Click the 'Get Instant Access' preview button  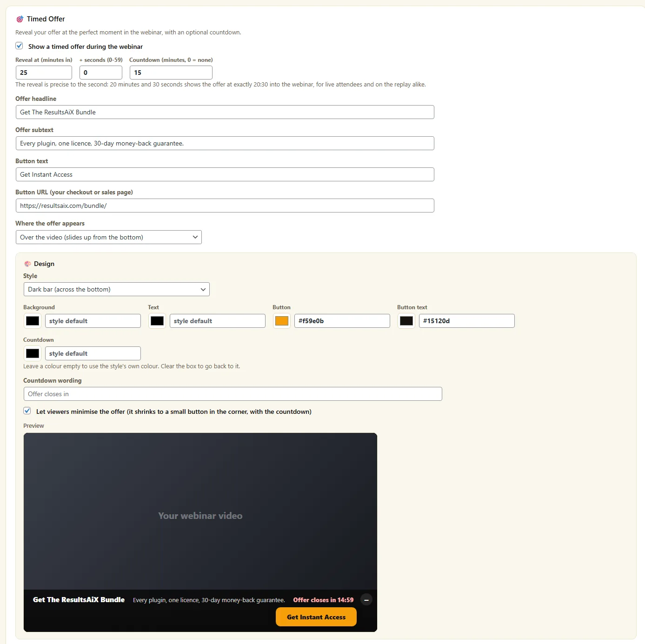tap(316, 617)
